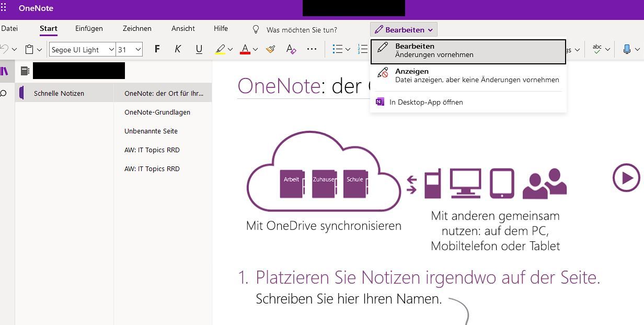Click the Paste clipboard icon
Screen dimensions: 644x325
[29, 49]
